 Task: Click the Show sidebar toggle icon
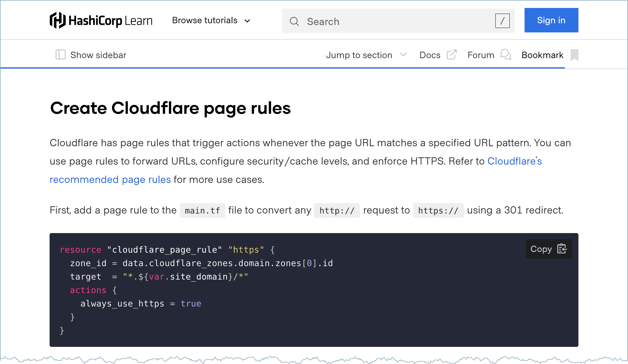(60, 55)
